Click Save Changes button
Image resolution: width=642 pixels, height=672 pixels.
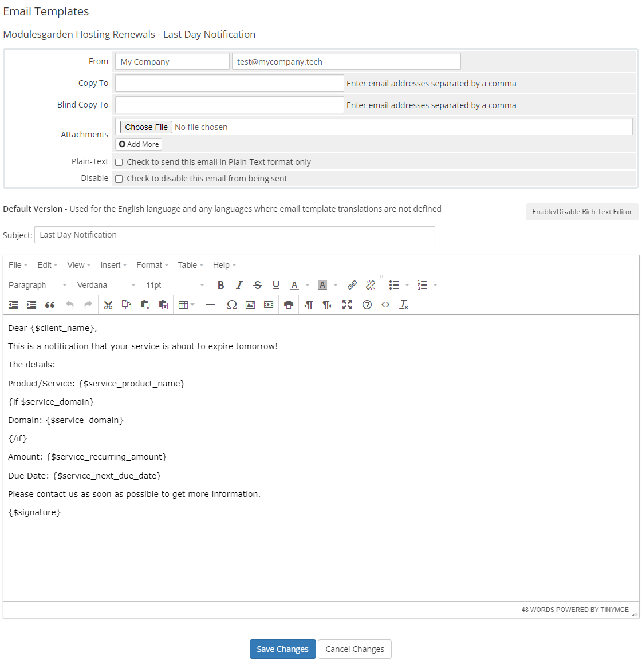(x=282, y=649)
